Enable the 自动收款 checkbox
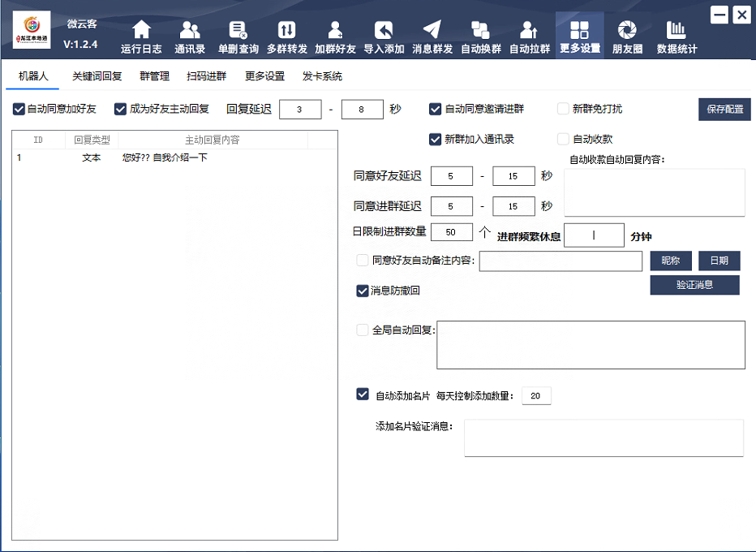This screenshot has height=552, width=756. coord(564,139)
